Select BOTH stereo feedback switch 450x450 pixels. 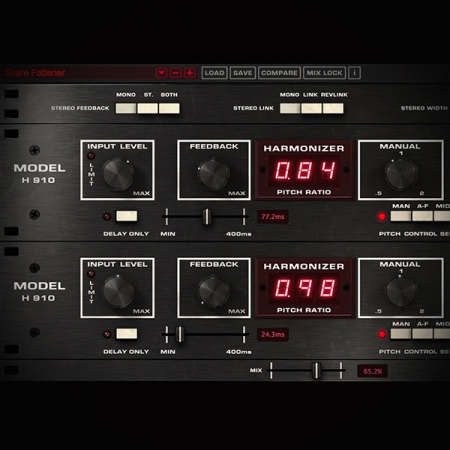pyautogui.click(x=169, y=108)
